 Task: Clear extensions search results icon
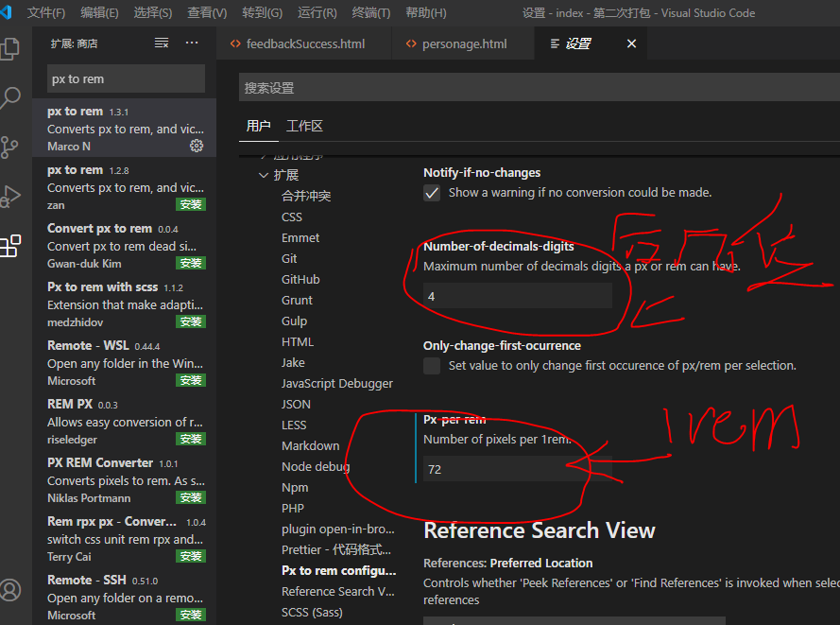[x=162, y=43]
